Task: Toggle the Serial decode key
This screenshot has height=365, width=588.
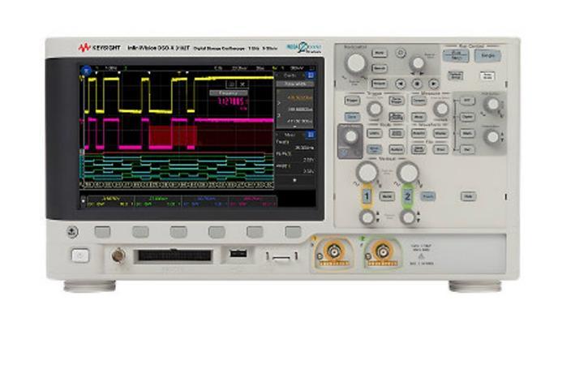Action: 467,149
